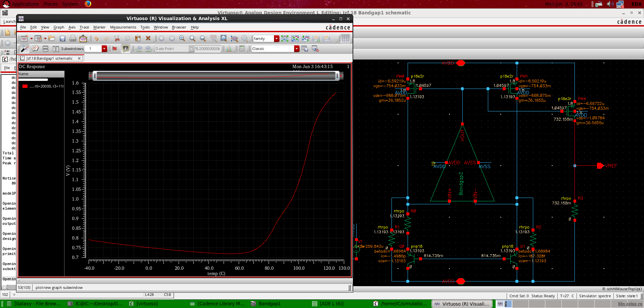Image resolution: width=644 pixels, height=308 pixels.
Task: Click the card layout icon
Action: click(x=35, y=49)
